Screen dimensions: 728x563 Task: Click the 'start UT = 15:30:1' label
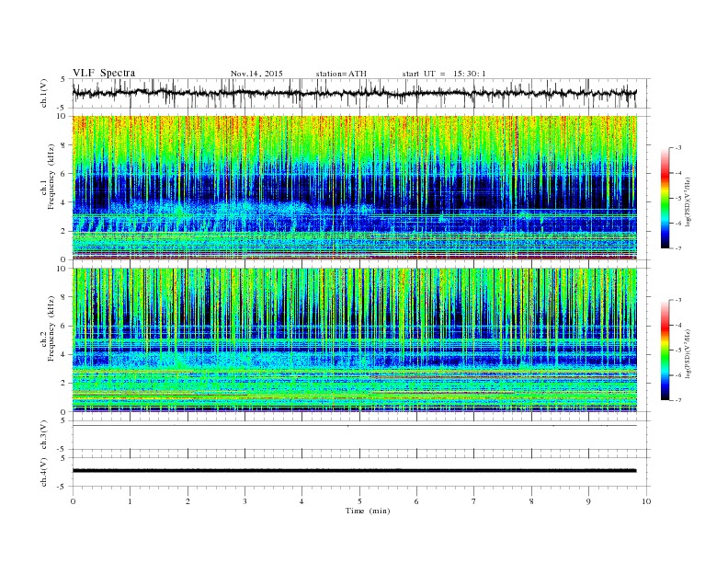coord(444,74)
